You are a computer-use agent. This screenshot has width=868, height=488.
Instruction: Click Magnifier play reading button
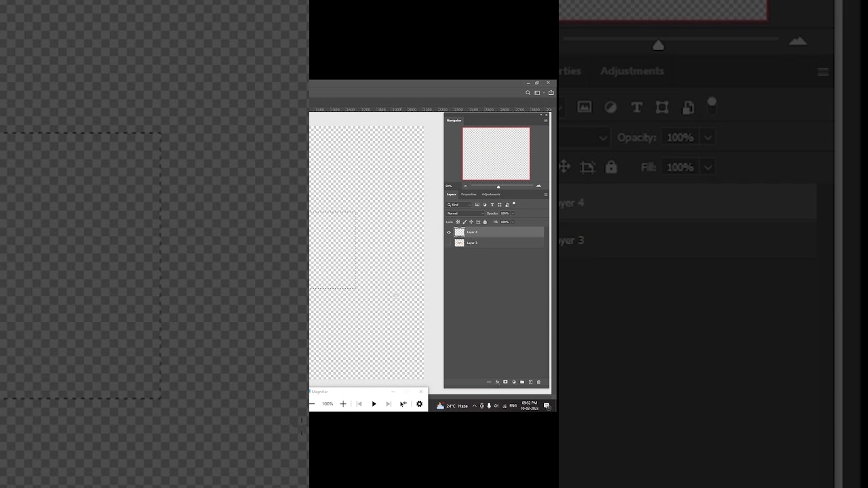pyautogui.click(x=374, y=404)
